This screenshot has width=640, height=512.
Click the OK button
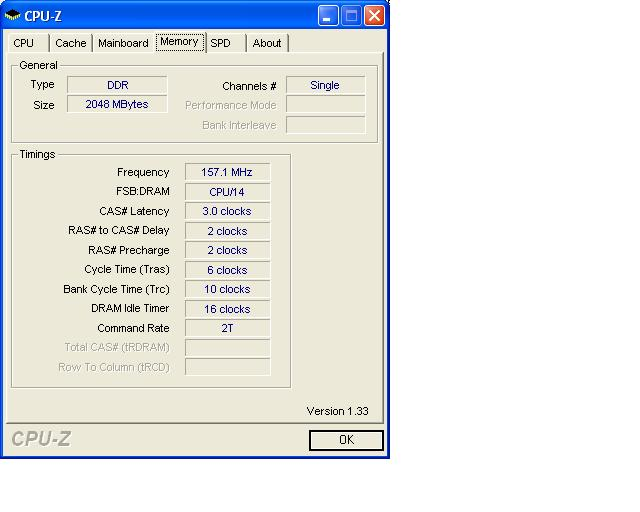(346, 440)
